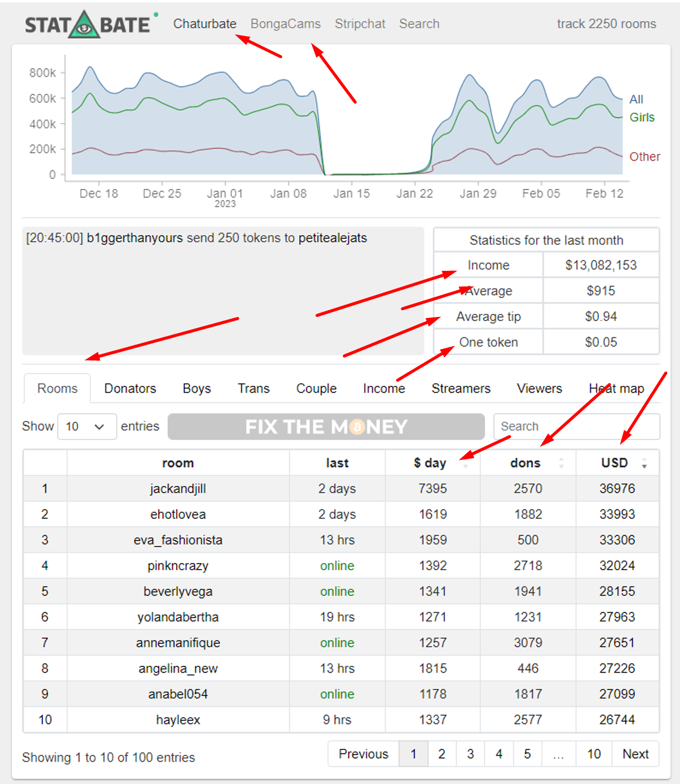Select pagination page 1
Viewport: 680px width, 784px height.
coord(414,754)
